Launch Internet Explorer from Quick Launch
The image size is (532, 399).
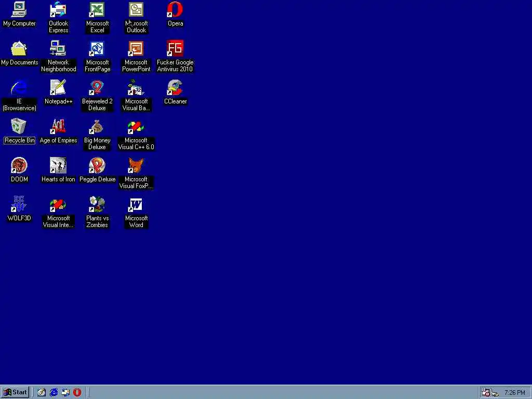54,393
